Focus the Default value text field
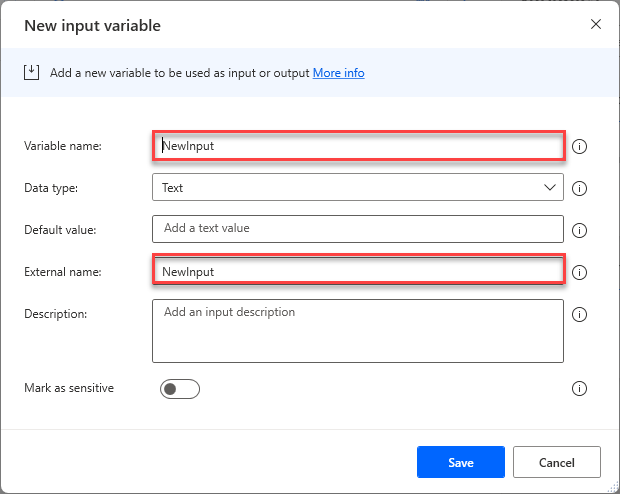This screenshot has height=494, width=620. [x=357, y=229]
